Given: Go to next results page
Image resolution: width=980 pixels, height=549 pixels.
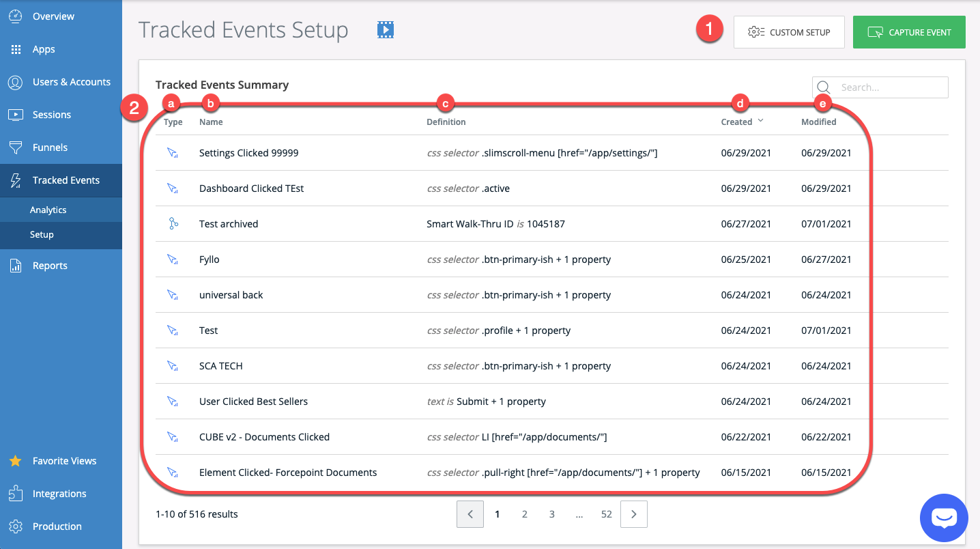Looking at the screenshot, I should (634, 514).
